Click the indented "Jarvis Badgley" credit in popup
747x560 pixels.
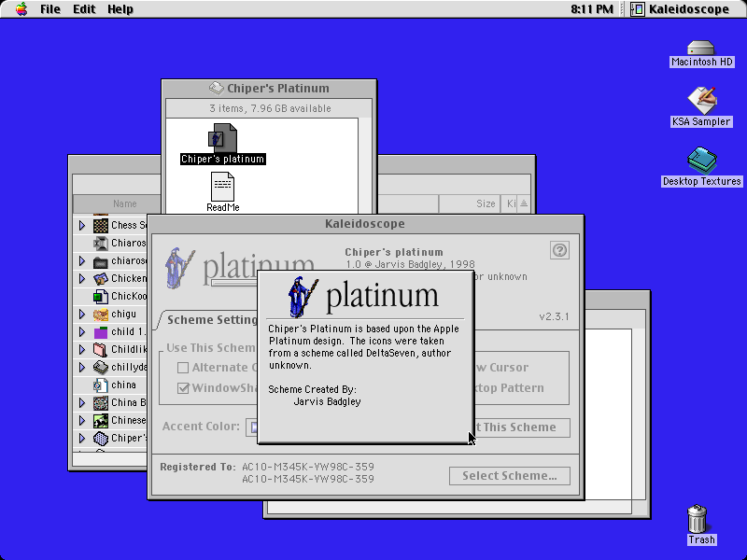tap(328, 401)
